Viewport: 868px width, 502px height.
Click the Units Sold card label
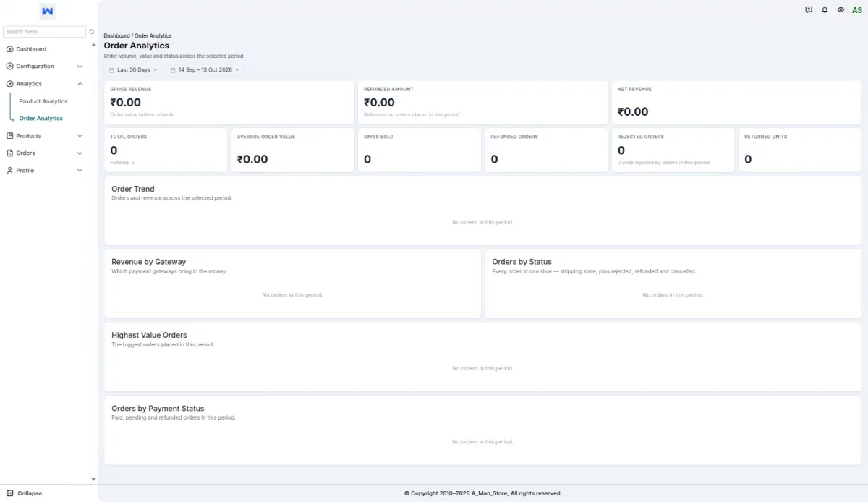[x=378, y=137]
